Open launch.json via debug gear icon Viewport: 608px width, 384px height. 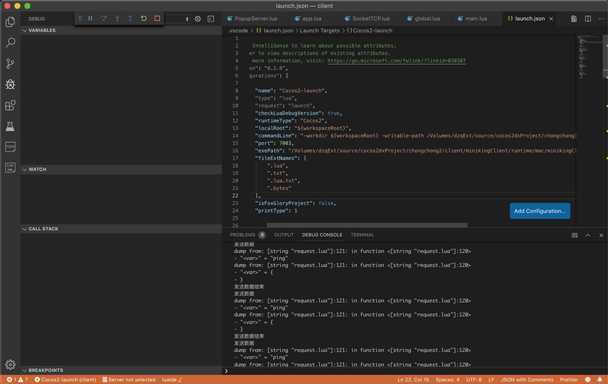[198, 19]
